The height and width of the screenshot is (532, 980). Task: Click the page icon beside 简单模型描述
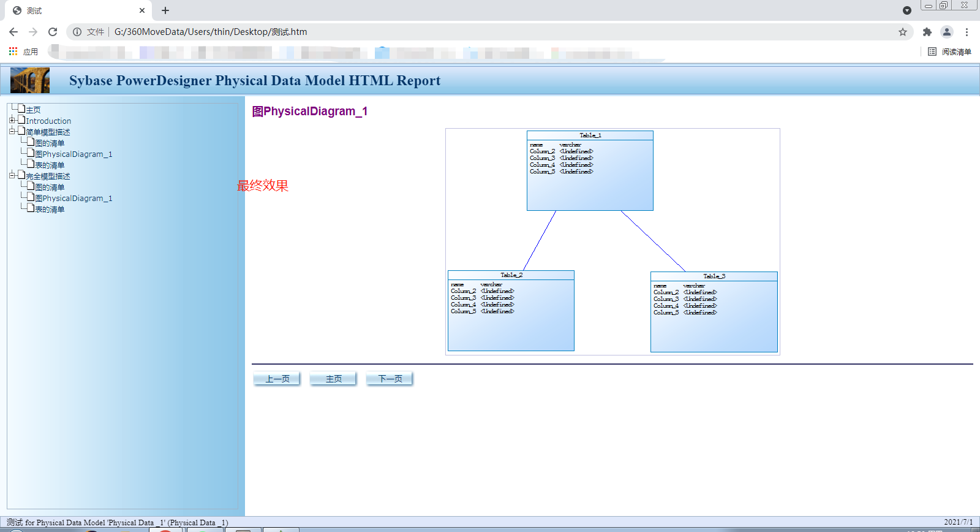21,131
